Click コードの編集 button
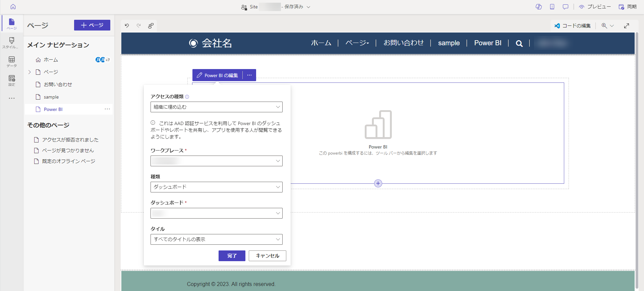 click(573, 26)
